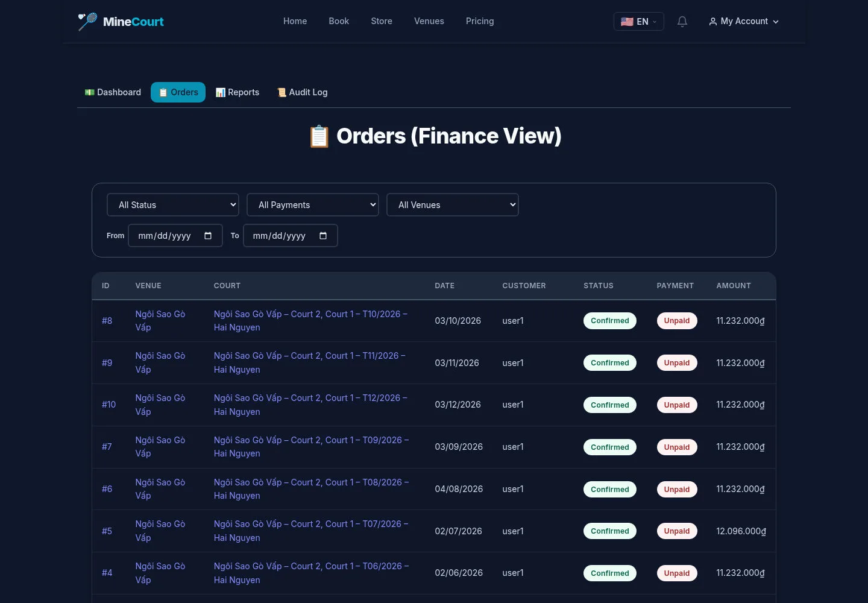Click the Unpaid badge on order #5
This screenshot has height=603, width=868.
677,531
